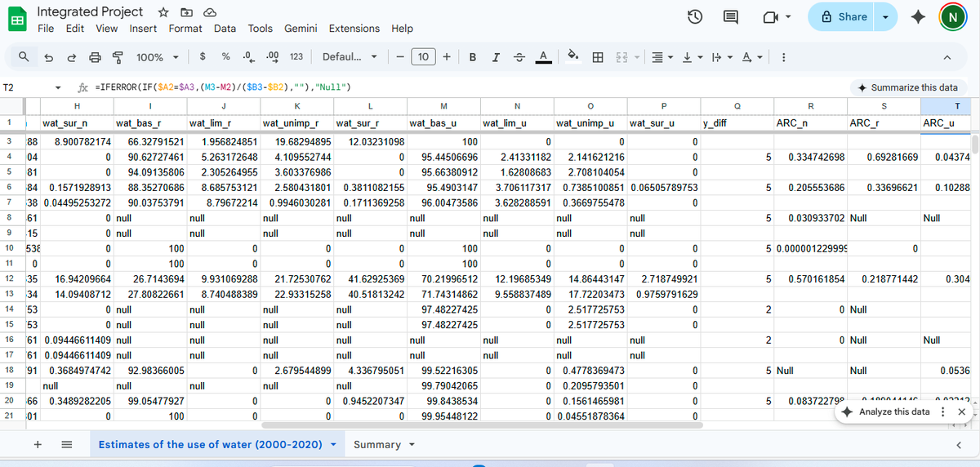The width and height of the screenshot is (980, 467).
Task: Open the Google Sheets home icon
Action: tap(16, 19)
